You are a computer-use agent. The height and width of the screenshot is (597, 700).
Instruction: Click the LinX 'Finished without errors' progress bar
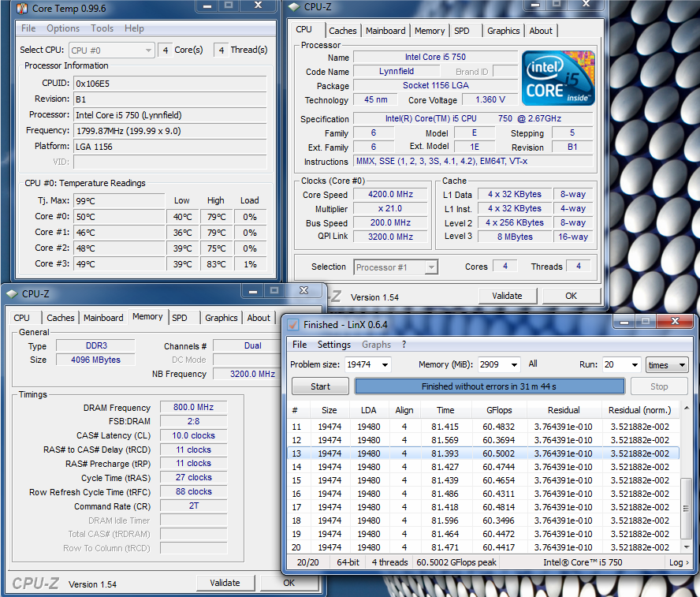point(490,386)
